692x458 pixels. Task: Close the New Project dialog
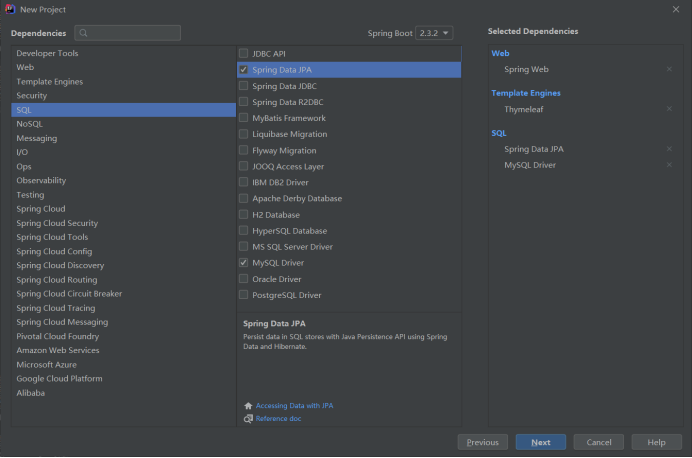pos(676,9)
